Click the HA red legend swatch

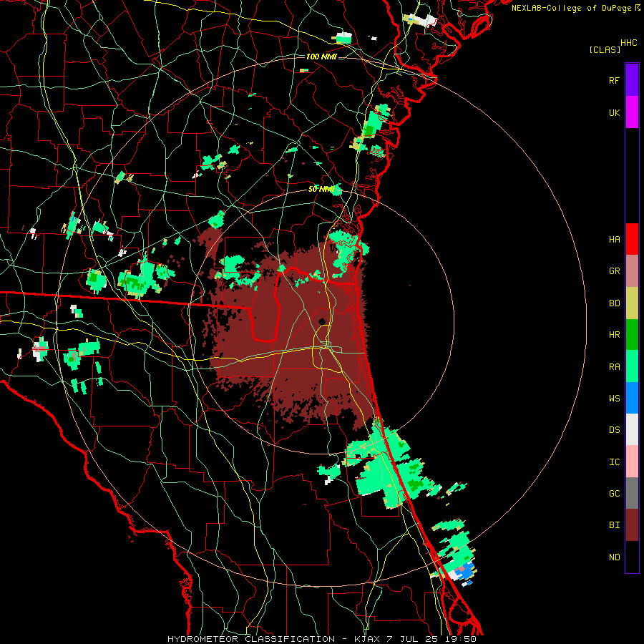(632, 239)
